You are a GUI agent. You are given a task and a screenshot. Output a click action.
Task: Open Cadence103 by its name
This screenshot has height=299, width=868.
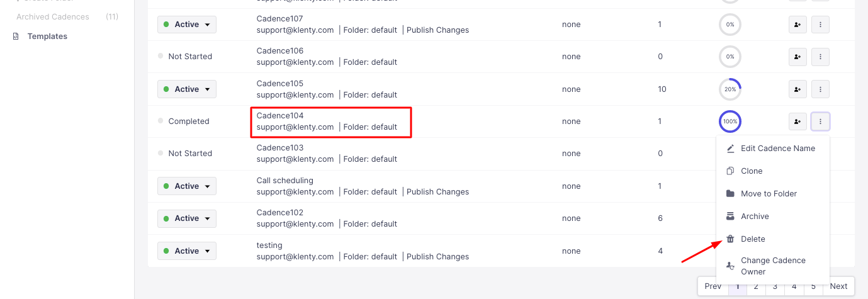pyautogui.click(x=280, y=148)
